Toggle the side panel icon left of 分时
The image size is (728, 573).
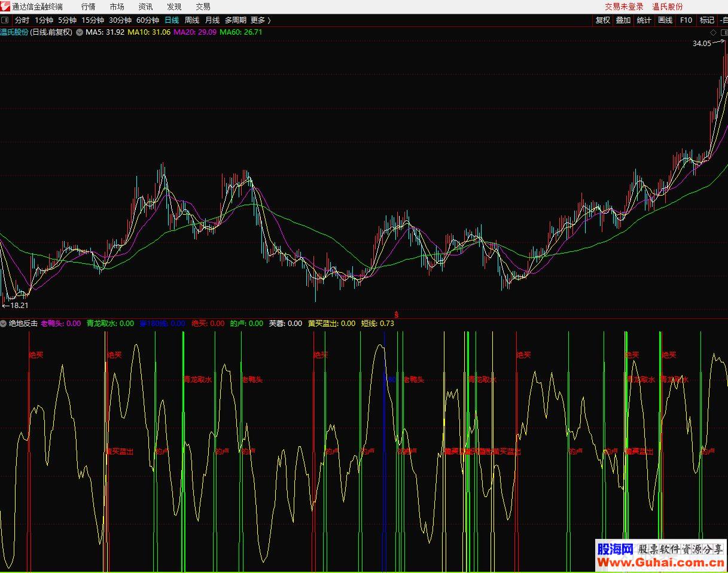pyautogui.click(x=5, y=20)
